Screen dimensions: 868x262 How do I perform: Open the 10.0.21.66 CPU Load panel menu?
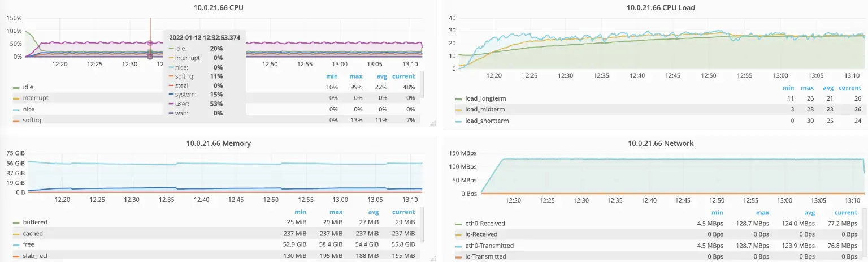coord(661,8)
